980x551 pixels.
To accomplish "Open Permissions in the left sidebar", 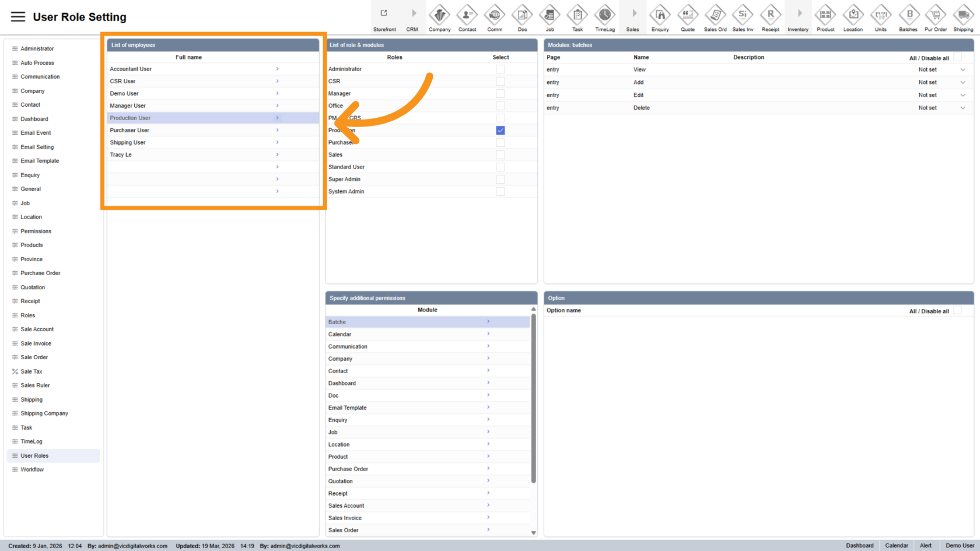I will tap(36, 231).
